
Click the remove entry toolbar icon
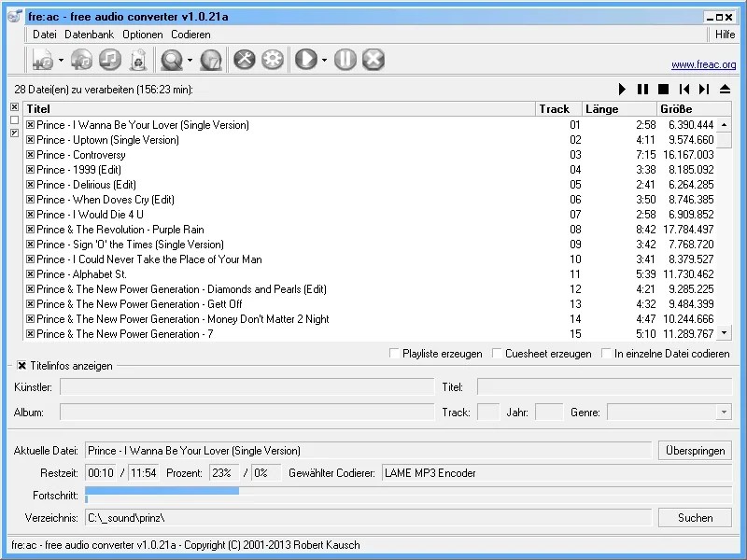(136, 59)
